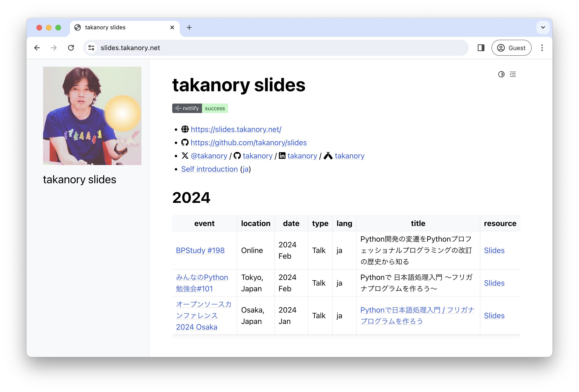
Task: Reload the current page
Action: point(71,48)
